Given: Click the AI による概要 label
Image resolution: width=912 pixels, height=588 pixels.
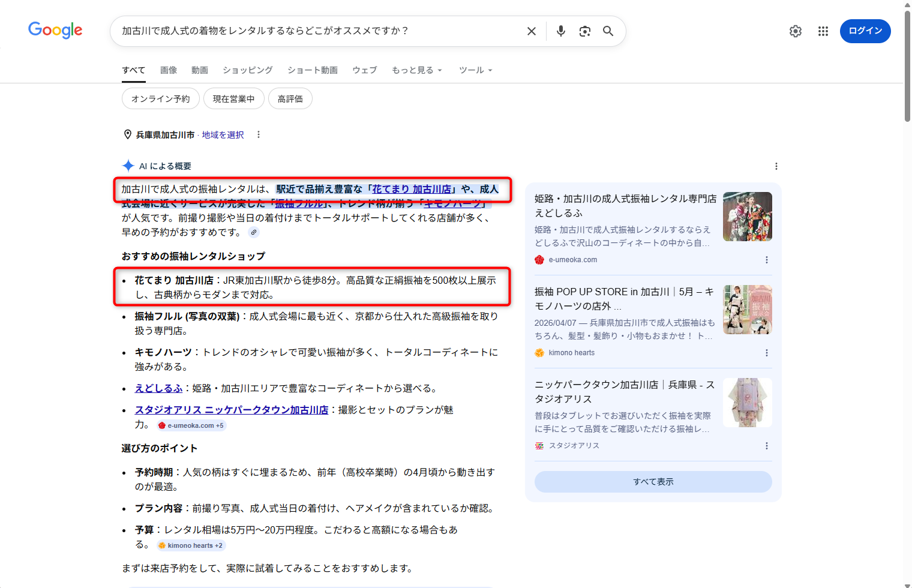Looking at the screenshot, I should [x=165, y=166].
